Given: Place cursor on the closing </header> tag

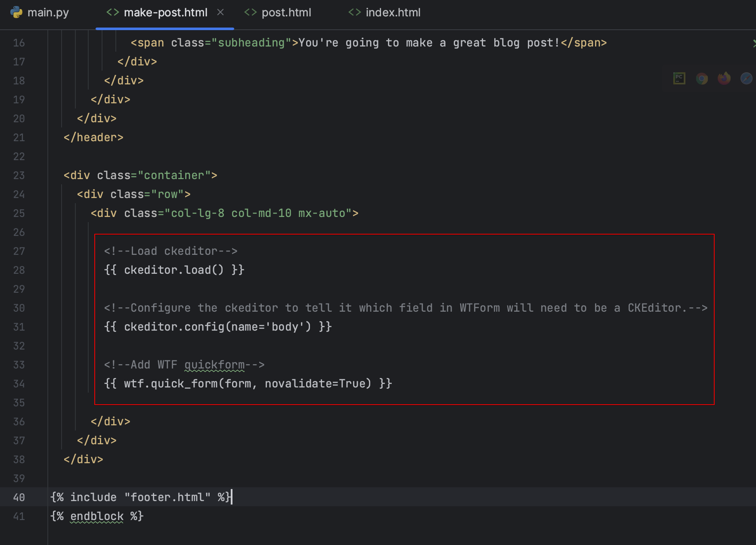Looking at the screenshot, I should [x=93, y=137].
